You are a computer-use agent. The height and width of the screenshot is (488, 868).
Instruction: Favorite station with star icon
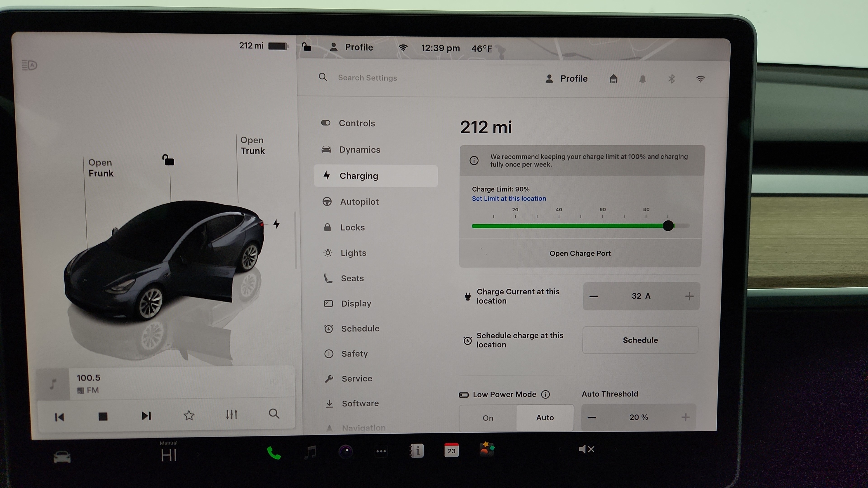189,415
